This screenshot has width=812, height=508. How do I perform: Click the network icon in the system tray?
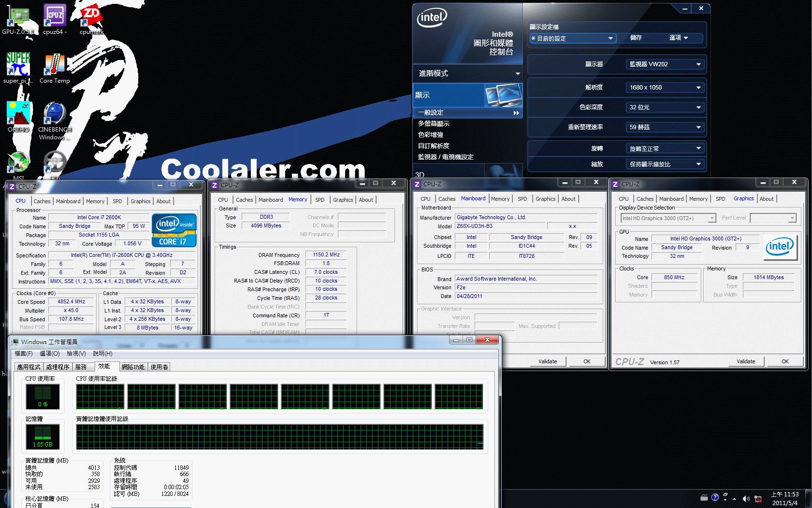[758, 498]
